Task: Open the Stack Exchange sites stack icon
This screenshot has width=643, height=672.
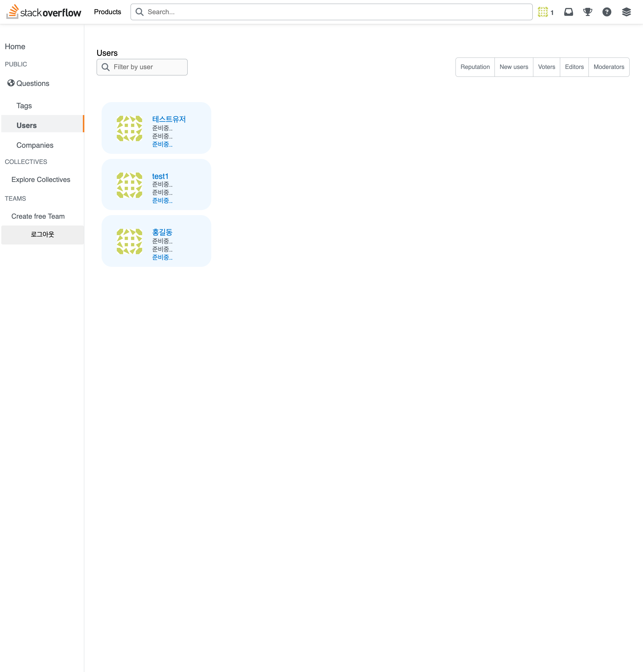Action: (x=626, y=12)
